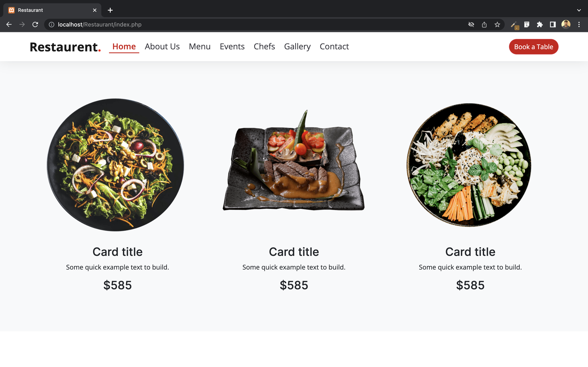Bookmark this page with the star icon
588x367 pixels.
[497, 24]
